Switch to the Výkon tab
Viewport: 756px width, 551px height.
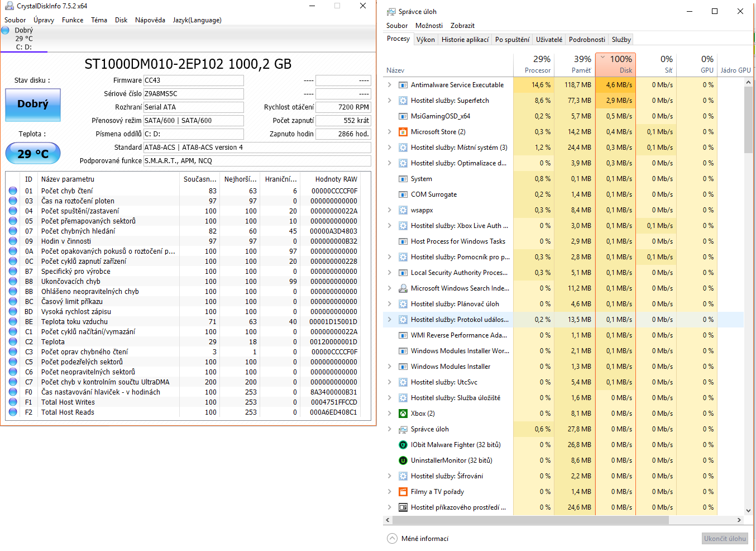(x=425, y=40)
